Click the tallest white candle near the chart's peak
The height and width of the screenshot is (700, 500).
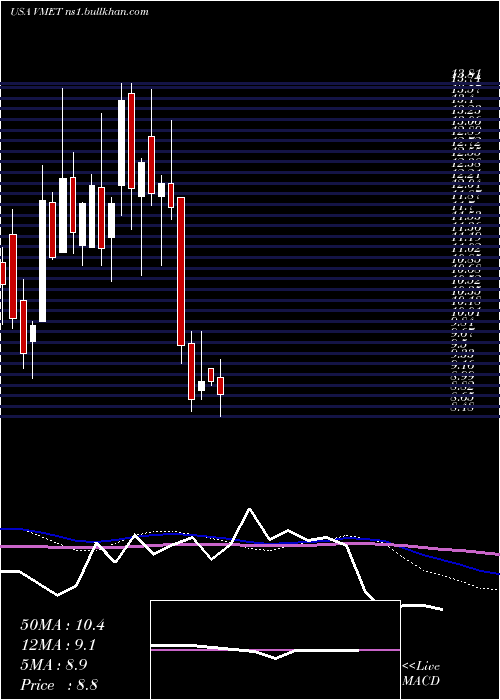click(121, 143)
